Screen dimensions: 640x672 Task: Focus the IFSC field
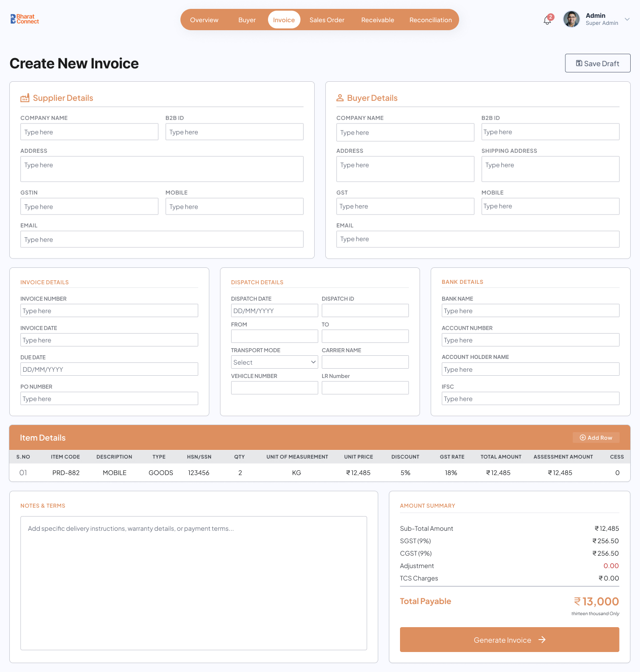pyautogui.click(x=531, y=398)
